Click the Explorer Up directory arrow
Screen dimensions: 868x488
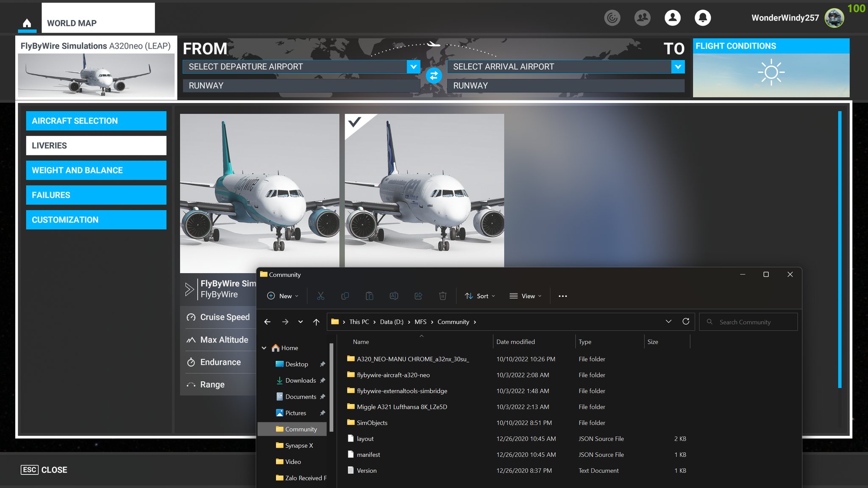pyautogui.click(x=316, y=322)
